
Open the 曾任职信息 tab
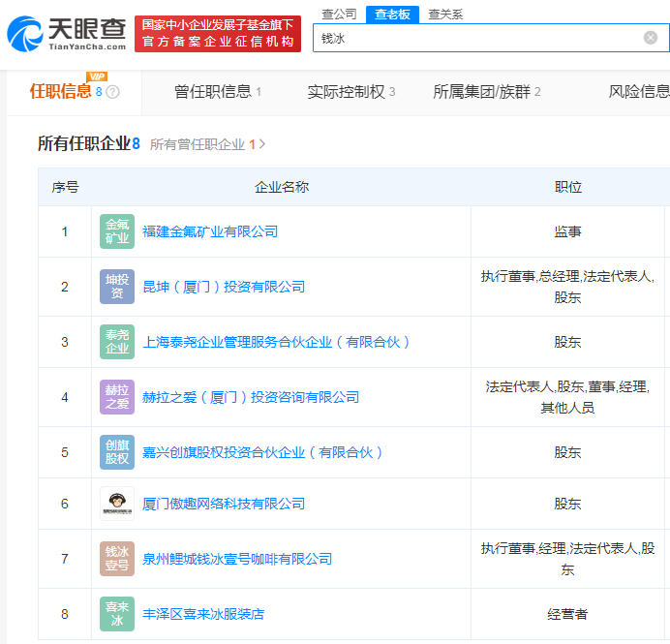tap(218, 92)
